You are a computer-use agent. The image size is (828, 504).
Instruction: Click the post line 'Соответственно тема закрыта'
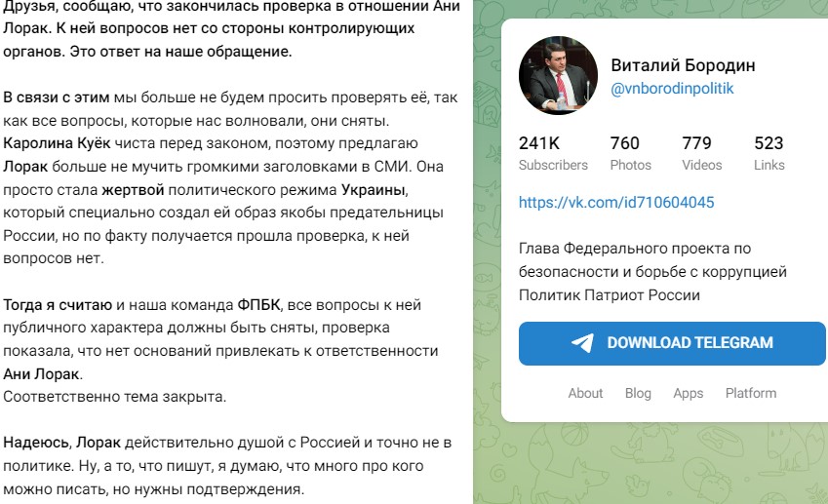click(114, 397)
